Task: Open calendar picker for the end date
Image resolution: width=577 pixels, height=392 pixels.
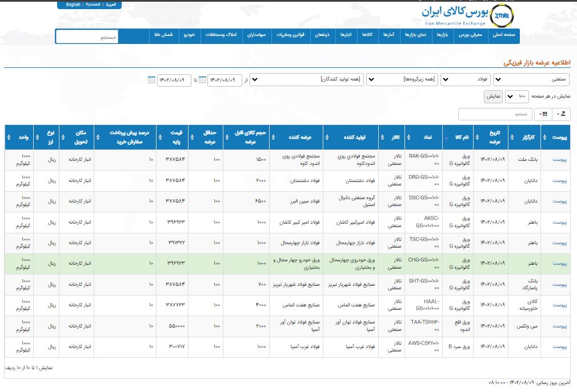Action: [x=151, y=80]
